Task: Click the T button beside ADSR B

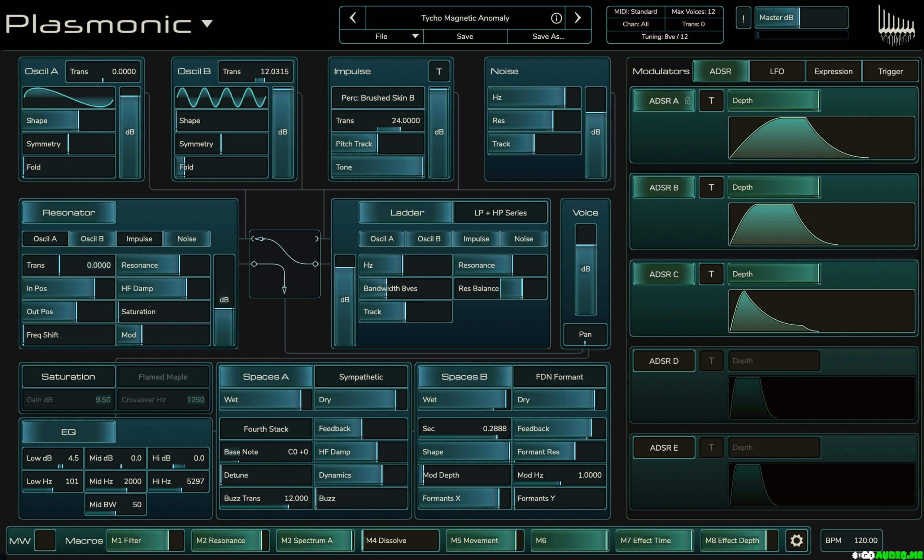Action: click(711, 187)
